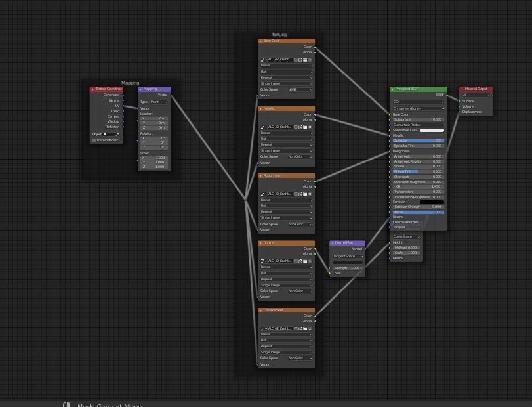The image size is (532, 407).
Task: Collapse the Metallic texture node
Action: [x=260, y=108]
